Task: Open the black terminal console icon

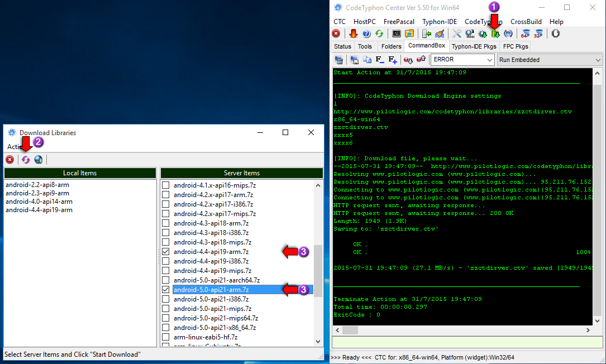Action: coord(397,33)
